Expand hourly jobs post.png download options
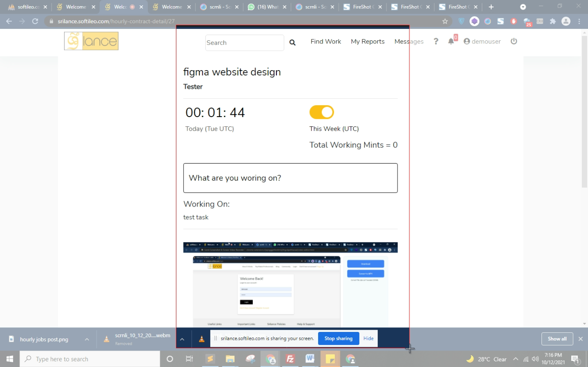Image resolution: width=588 pixels, height=367 pixels. [x=87, y=339]
